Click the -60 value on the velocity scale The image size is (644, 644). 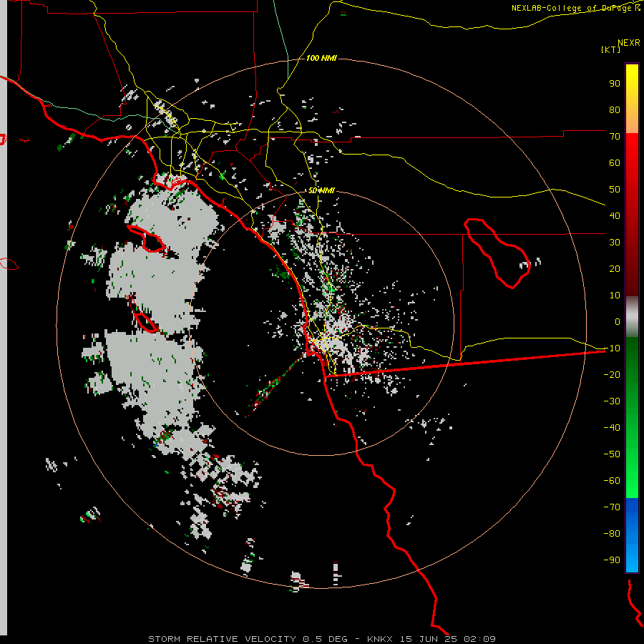(x=612, y=481)
